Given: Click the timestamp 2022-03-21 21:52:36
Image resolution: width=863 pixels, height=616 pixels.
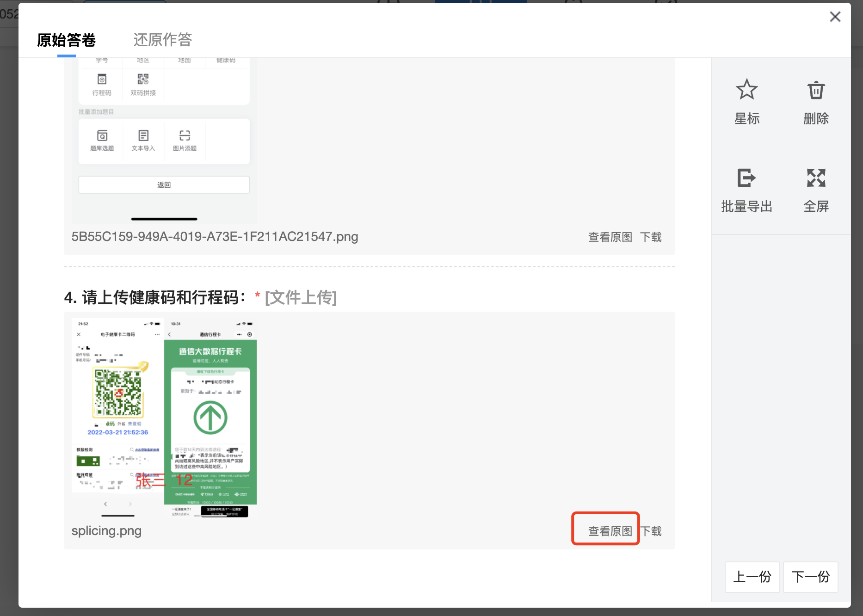Looking at the screenshot, I should point(118,432).
